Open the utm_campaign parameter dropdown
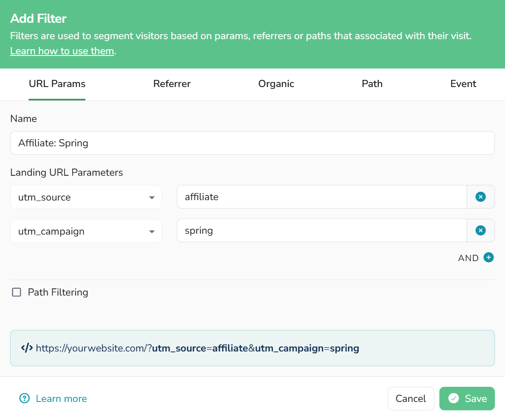 click(86, 231)
